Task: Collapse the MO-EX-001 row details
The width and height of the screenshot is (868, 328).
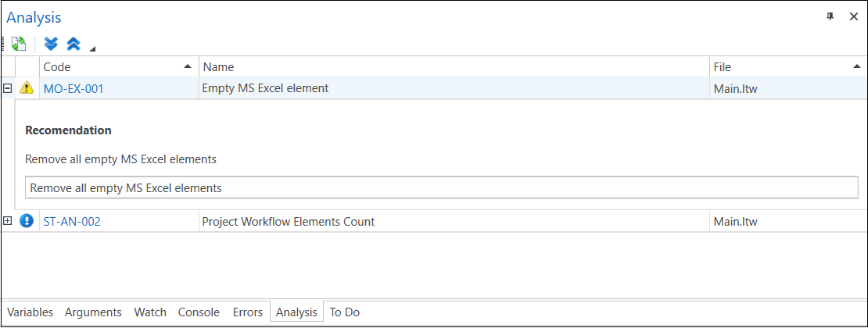Action: click(x=8, y=88)
